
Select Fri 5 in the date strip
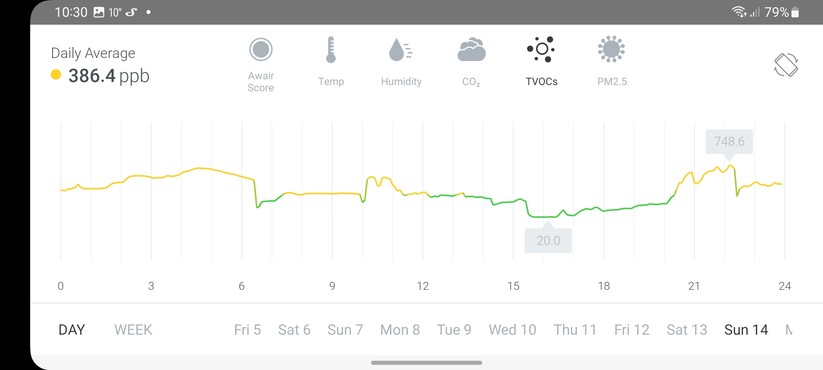(247, 330)
